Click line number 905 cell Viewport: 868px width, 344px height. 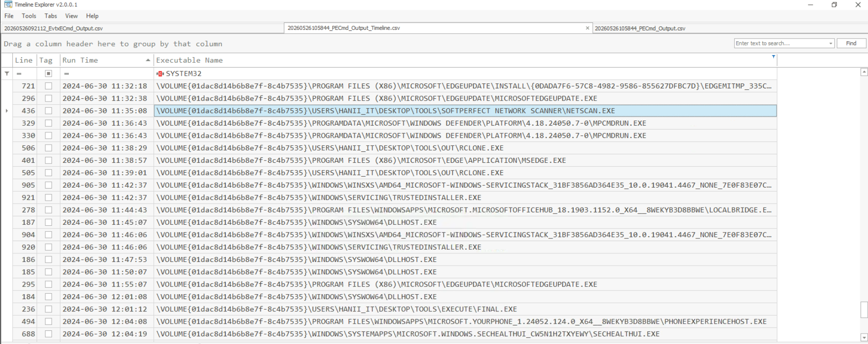tap(25, 185)
